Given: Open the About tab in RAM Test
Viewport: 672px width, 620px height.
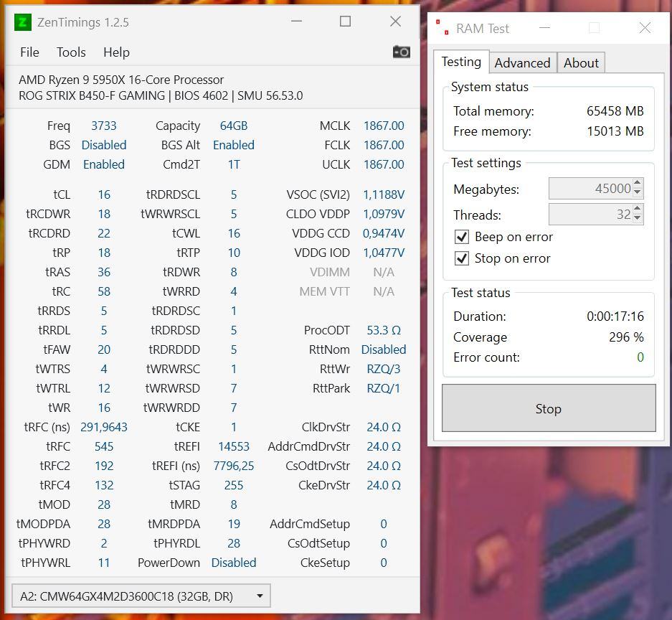Looking at the screenshot, I should tap(581, 63).
